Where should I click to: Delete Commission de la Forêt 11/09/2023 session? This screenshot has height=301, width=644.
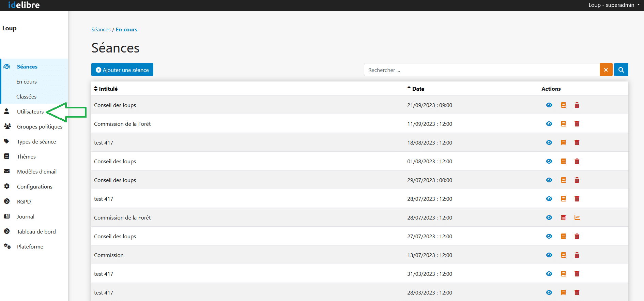(x=577, y=124)
